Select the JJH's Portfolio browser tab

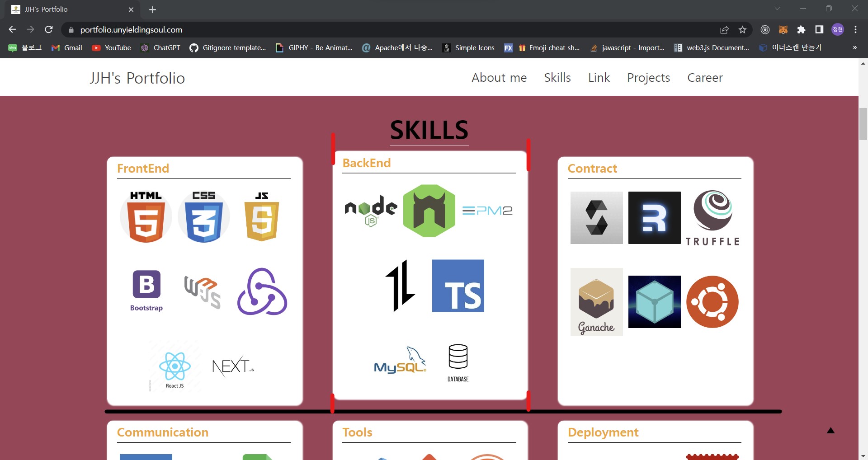click(72, 9)
